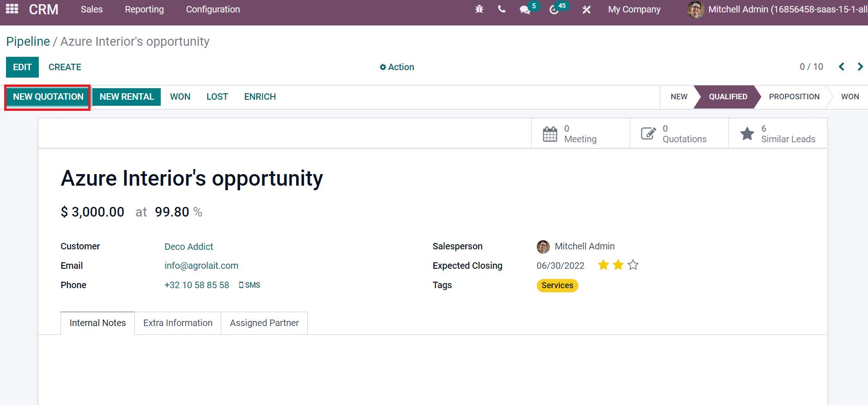Open the phone VoIP icon
This screenshot has height=405, width=868.
[x=502, y=9]
